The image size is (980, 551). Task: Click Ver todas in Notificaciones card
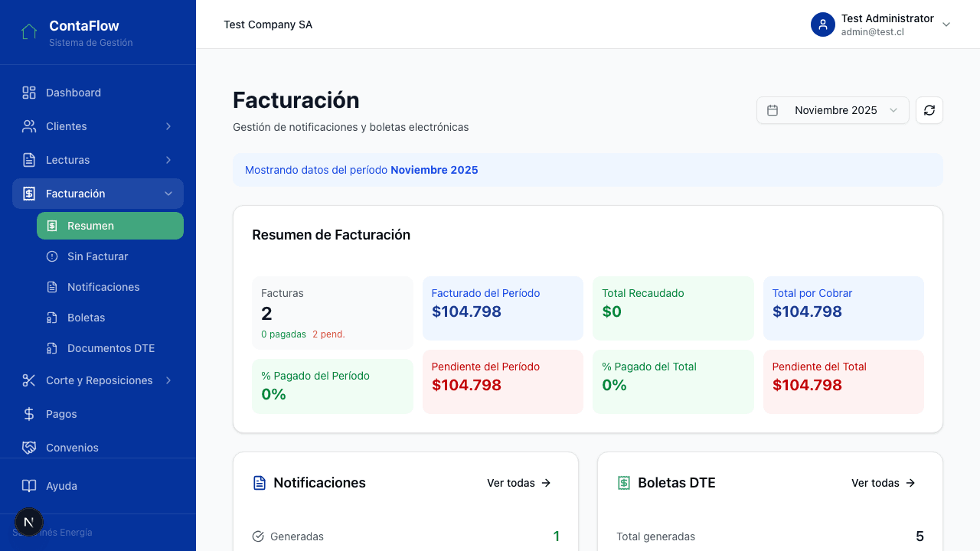[519, 483]
